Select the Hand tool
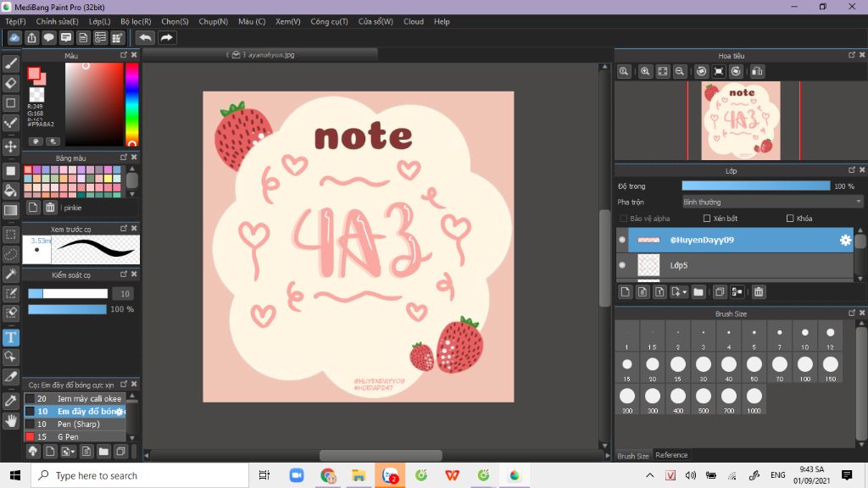Image resolution: width=868 pixels, height=488 pixels. coord(10,421)
